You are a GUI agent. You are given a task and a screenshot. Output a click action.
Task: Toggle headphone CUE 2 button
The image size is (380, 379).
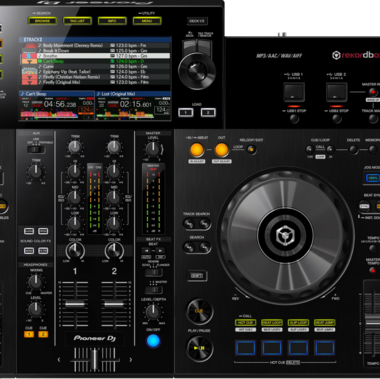(x=43, y=334)
